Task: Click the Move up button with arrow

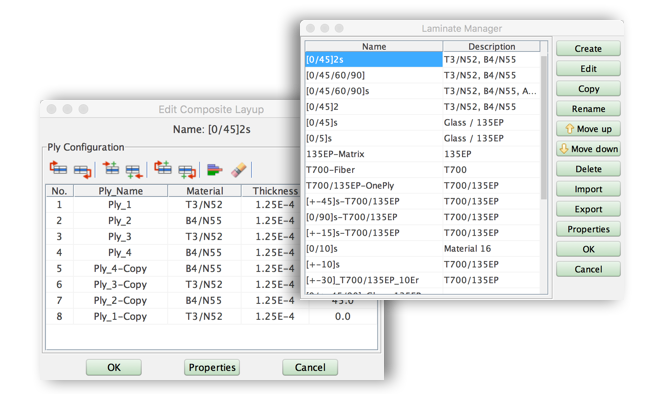Action: pyautogui.click(x=588, y=129)
